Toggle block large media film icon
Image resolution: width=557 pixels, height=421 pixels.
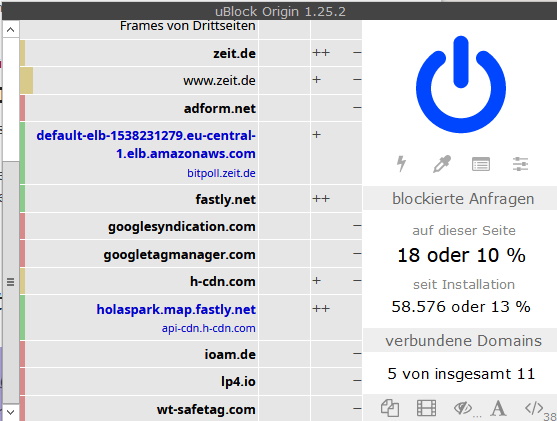(x=426, y=408)
